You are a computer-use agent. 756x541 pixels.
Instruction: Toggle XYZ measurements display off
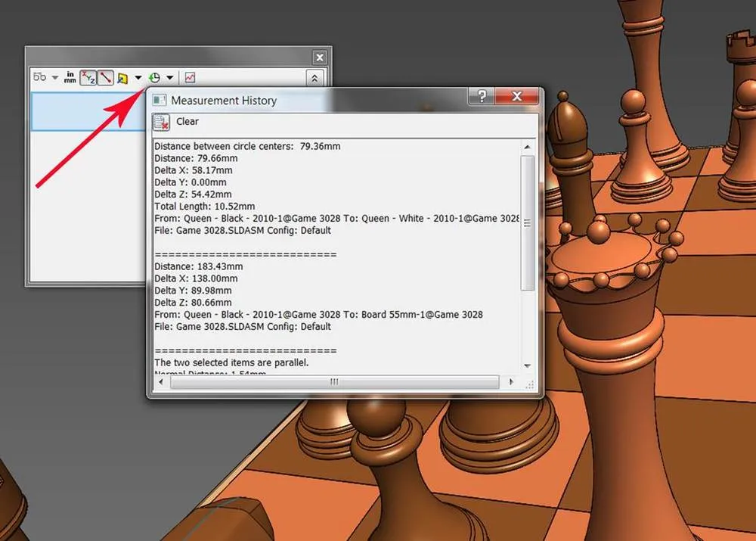tap(88, 76)
